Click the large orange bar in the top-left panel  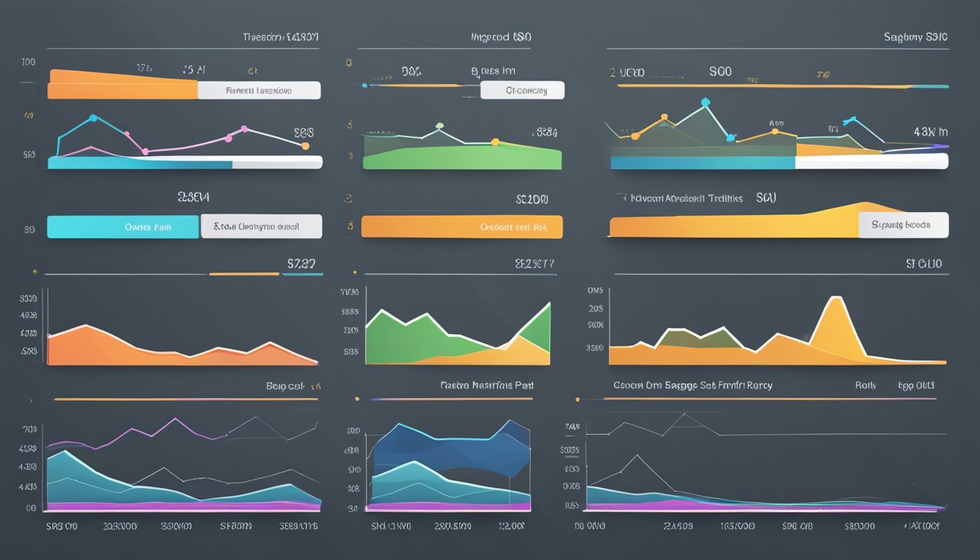click(122, 85)
